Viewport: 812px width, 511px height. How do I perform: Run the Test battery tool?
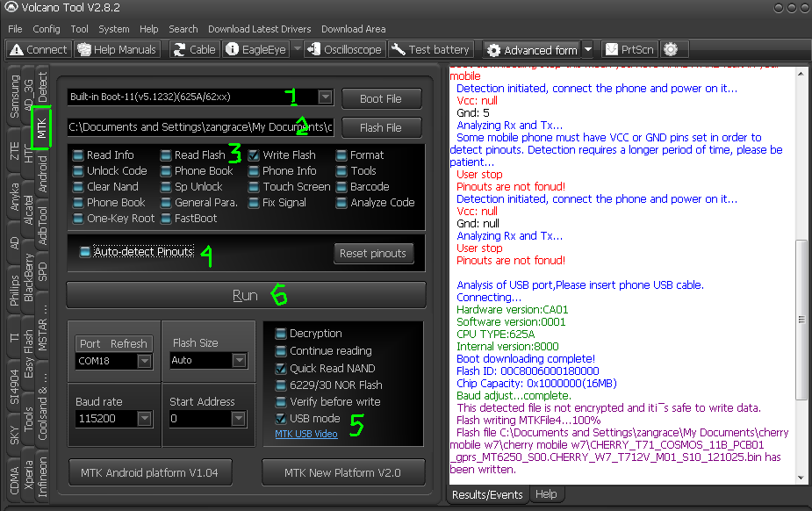pyautogui.click(x=431, y=50)
